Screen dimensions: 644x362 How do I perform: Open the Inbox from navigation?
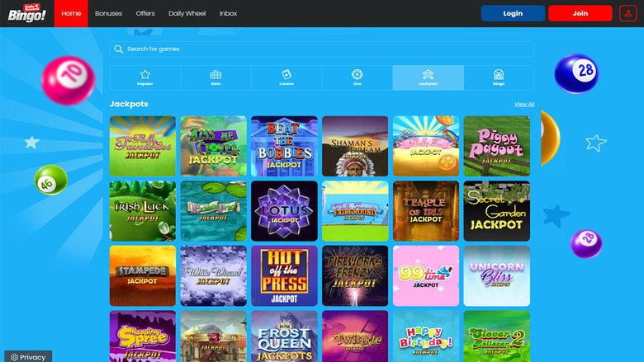[x=228, y=13]
